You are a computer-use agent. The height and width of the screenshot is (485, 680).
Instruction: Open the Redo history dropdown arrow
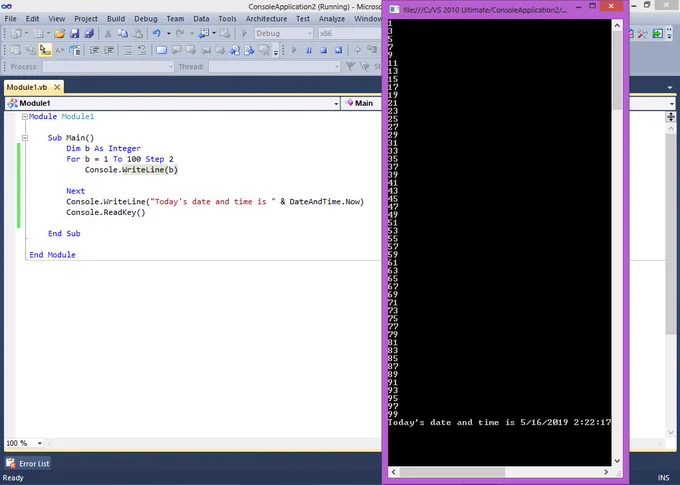point(192,33)
